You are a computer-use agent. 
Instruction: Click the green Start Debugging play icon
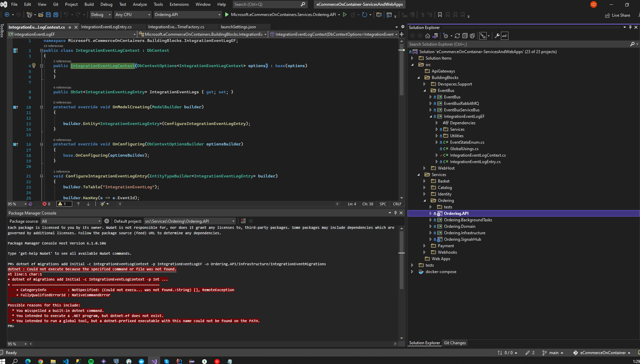227,15
